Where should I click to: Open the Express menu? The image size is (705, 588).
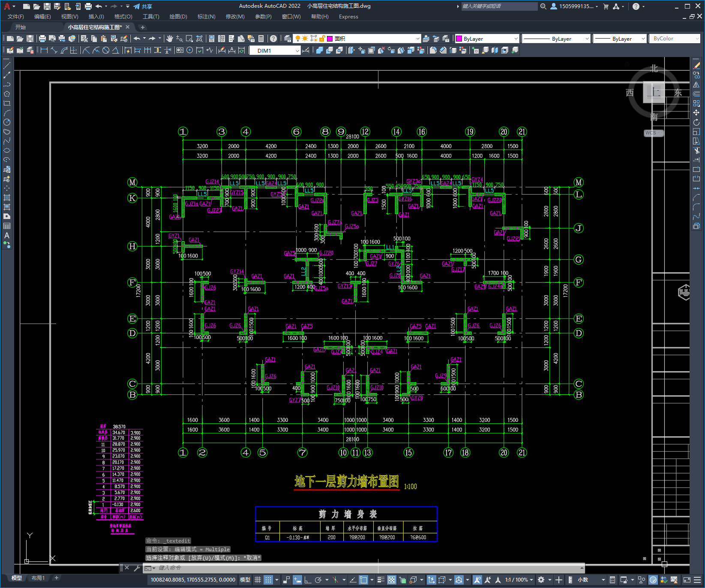(x=348, y=17)
